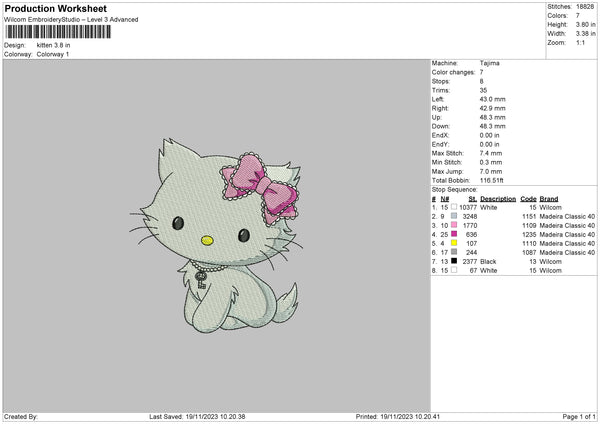Click the 'St.' column header
Image resolution: width=600 pixels, height=424 pixels.
473,199
